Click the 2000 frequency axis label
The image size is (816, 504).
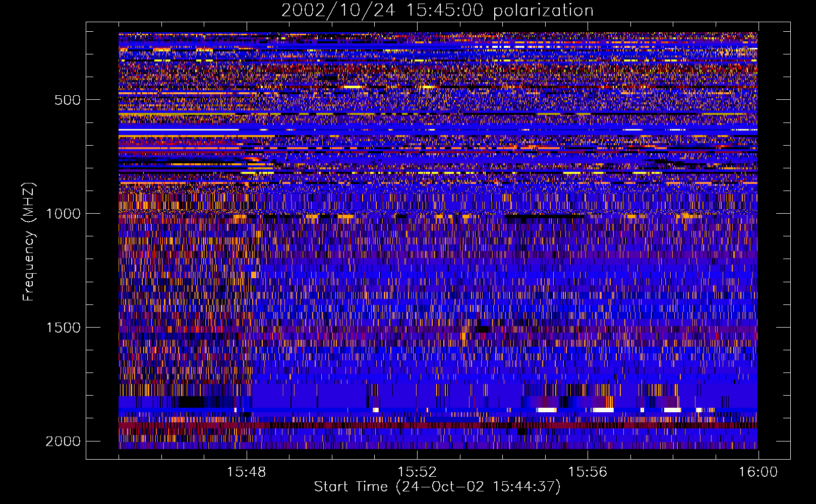click(x=63, y=442)
